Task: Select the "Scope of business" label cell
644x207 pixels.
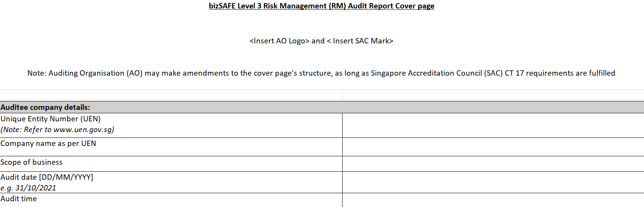Action: point(32,162)
